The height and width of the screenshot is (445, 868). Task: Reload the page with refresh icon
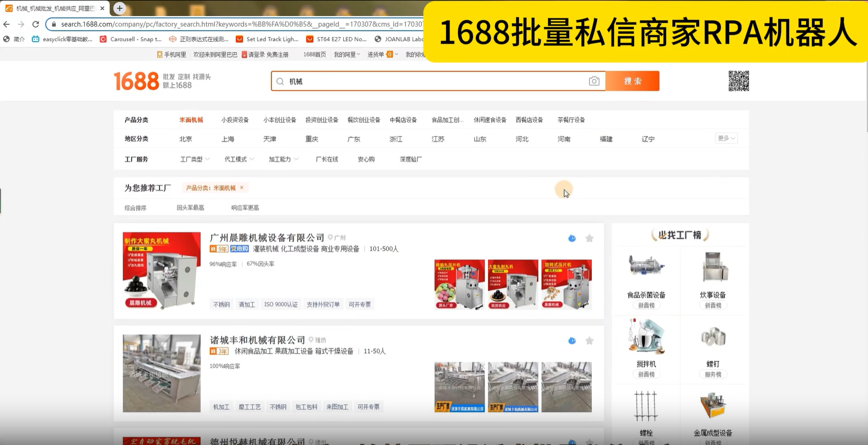coord(36,24)
